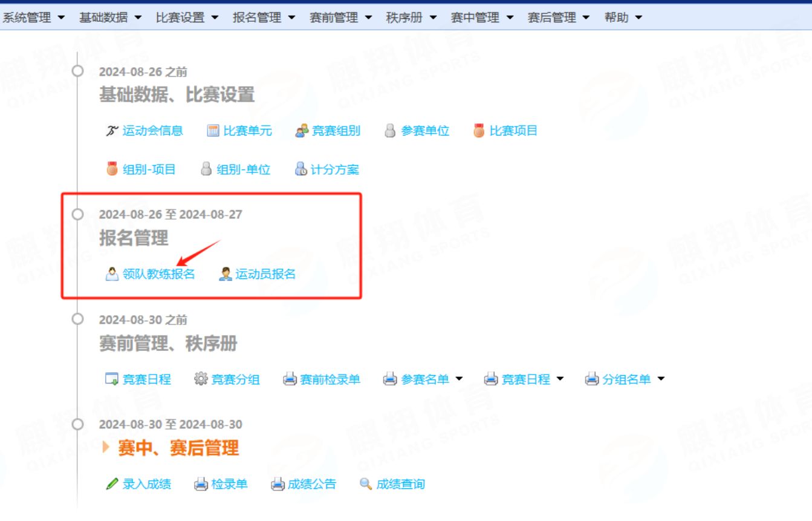
Task: Open the 领队教练报名 link
Action: pos(158,274)
